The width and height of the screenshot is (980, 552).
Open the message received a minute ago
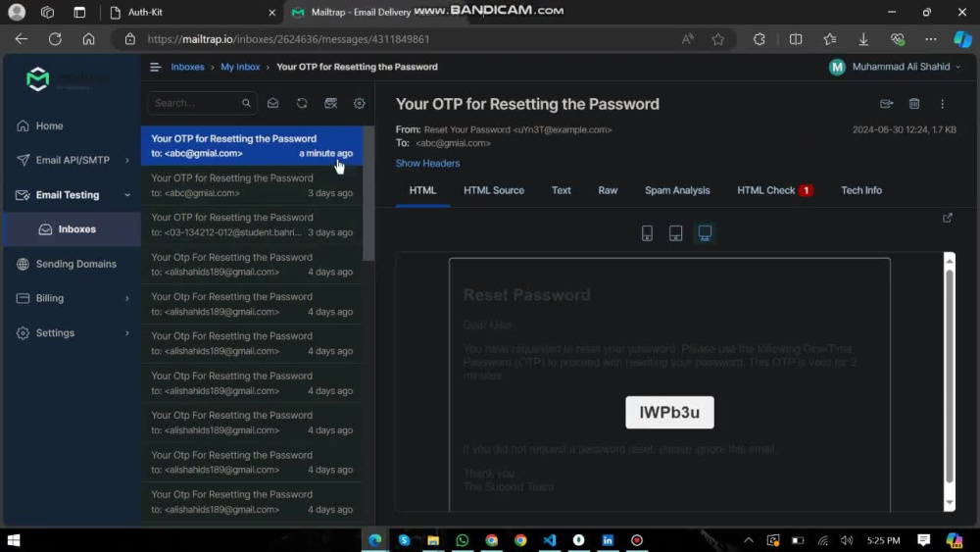click(252, 146)
